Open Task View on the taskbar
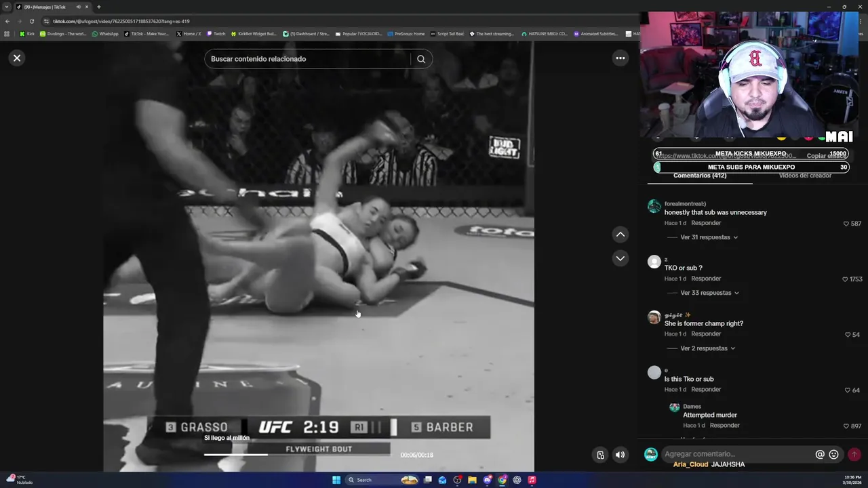The image size is (868, 488). [428, 480]
